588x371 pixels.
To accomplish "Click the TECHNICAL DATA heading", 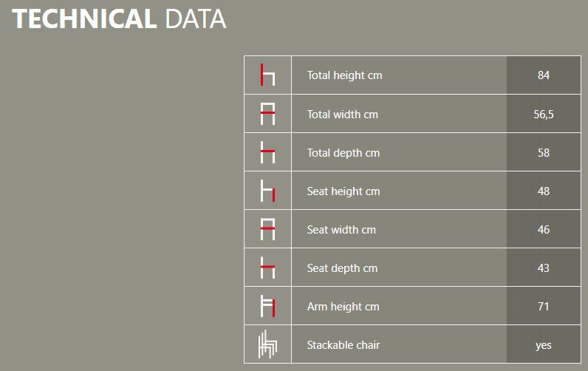I will pyautogui.click(x=119, y=19).
